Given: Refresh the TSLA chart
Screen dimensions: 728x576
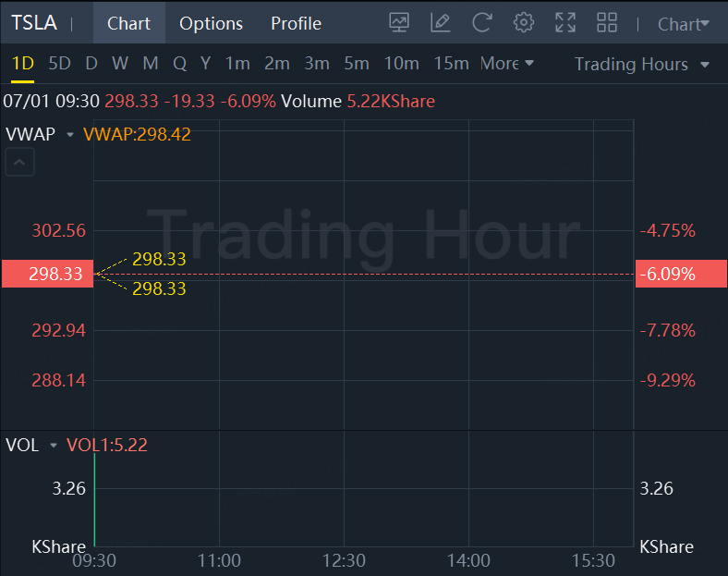Looking at the screenshot, I should 481,23.
